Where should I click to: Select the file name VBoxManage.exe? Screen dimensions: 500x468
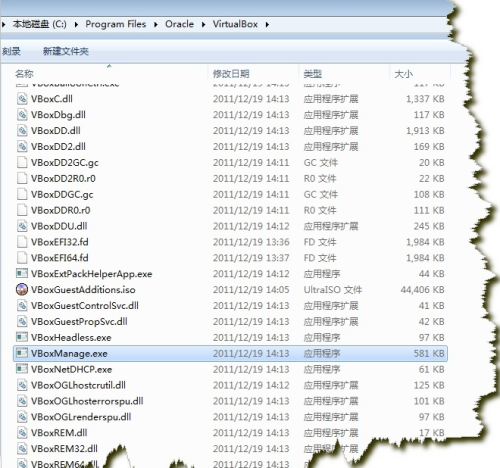coord(69,353)
